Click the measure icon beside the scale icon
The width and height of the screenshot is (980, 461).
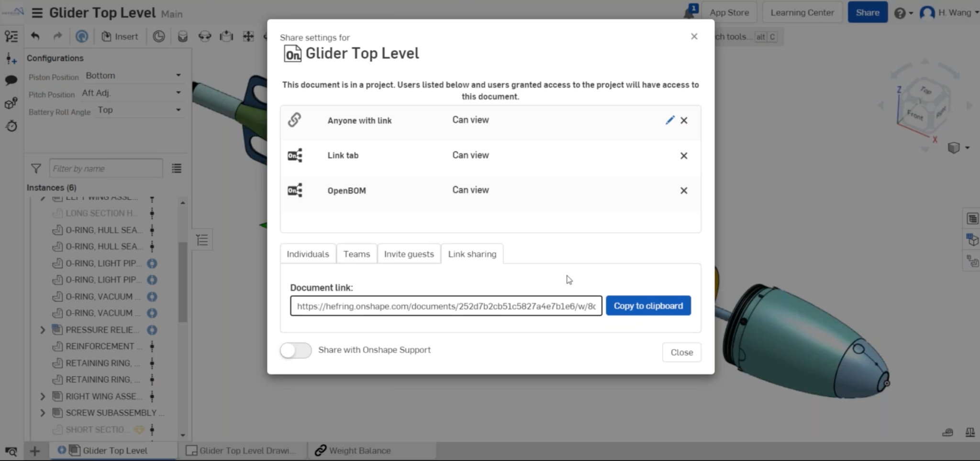pos(947,432)
